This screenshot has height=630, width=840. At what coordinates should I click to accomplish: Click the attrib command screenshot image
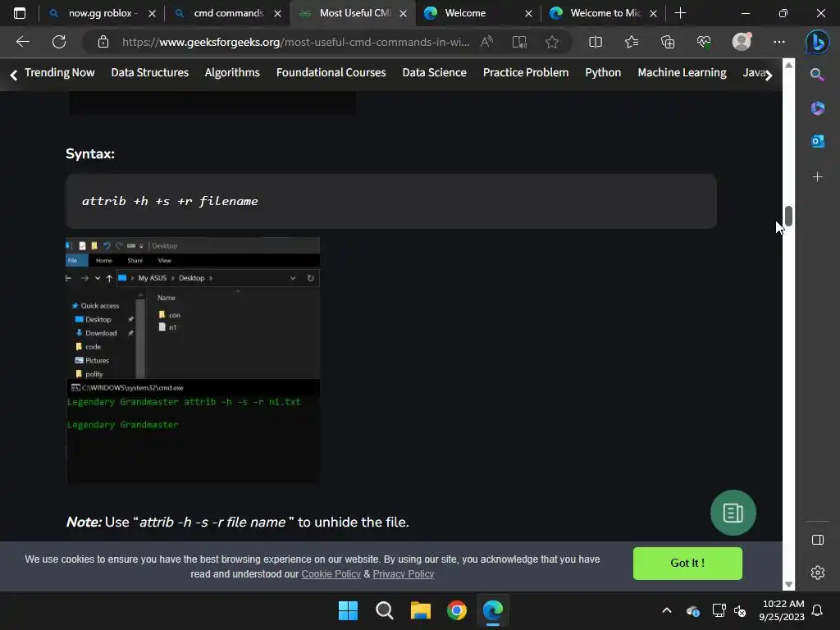(193, 361)
